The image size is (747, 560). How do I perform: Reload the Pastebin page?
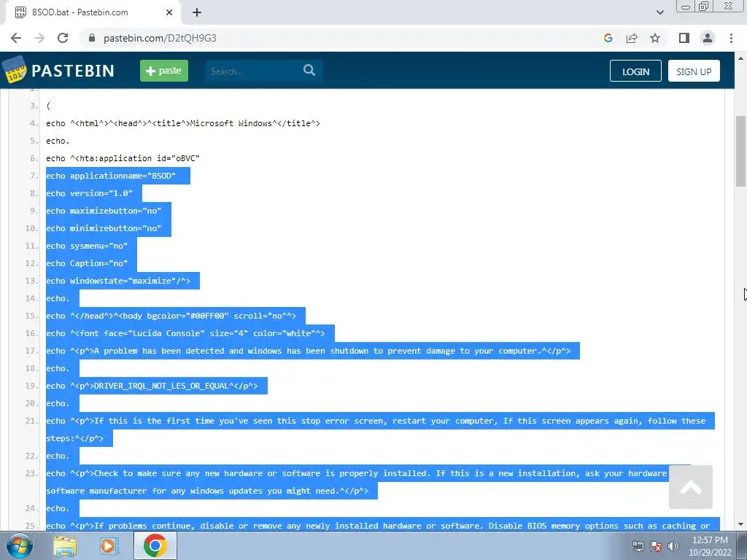(63, 38)
